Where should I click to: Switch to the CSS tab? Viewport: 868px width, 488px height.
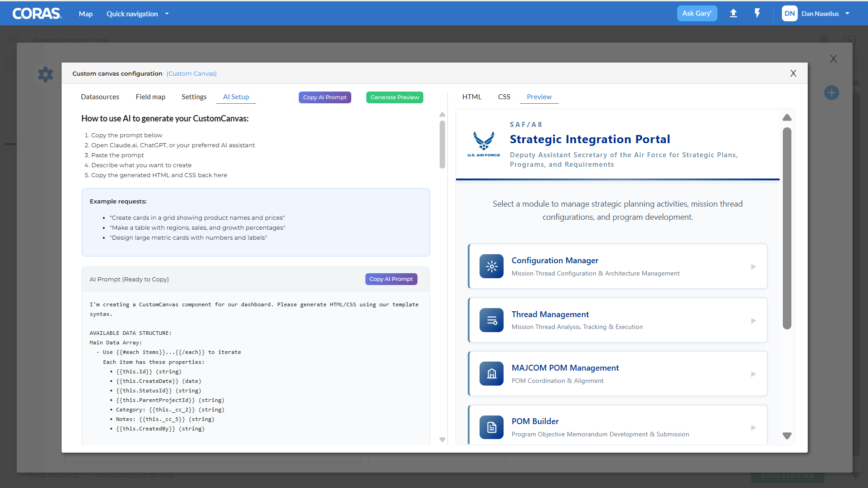[504, 97]
